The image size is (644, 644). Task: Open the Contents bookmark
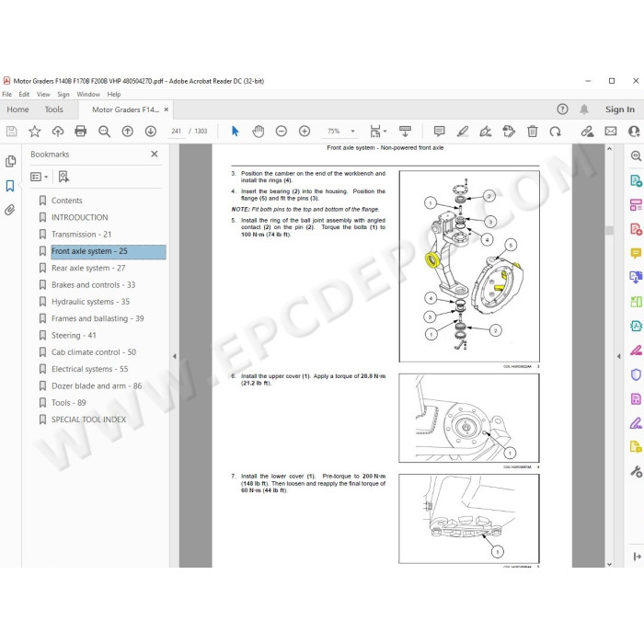point(66,201)
